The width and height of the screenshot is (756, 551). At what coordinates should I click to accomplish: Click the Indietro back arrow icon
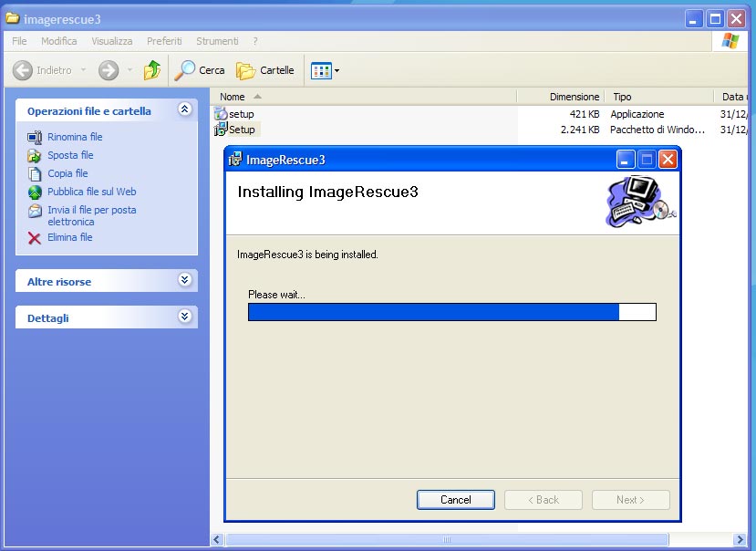point(23,70)
